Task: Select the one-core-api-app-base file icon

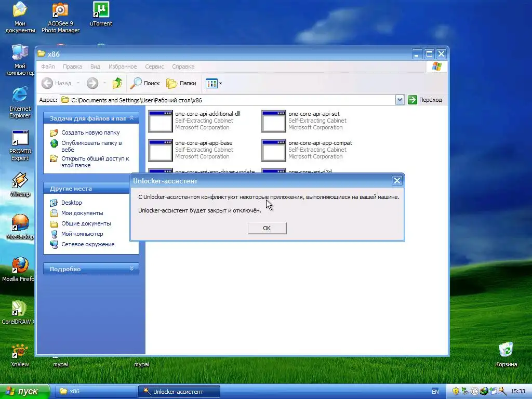Action: click(x=161, y=150)
